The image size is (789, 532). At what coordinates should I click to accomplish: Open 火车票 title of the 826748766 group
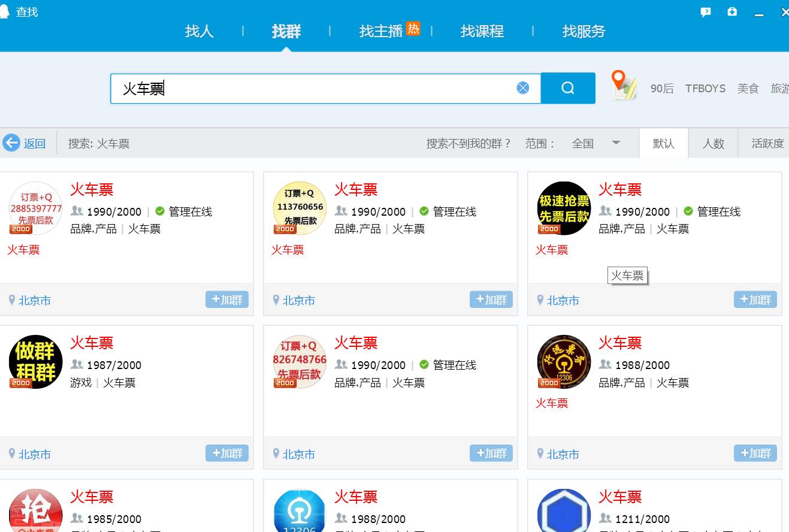pos(356,343)
